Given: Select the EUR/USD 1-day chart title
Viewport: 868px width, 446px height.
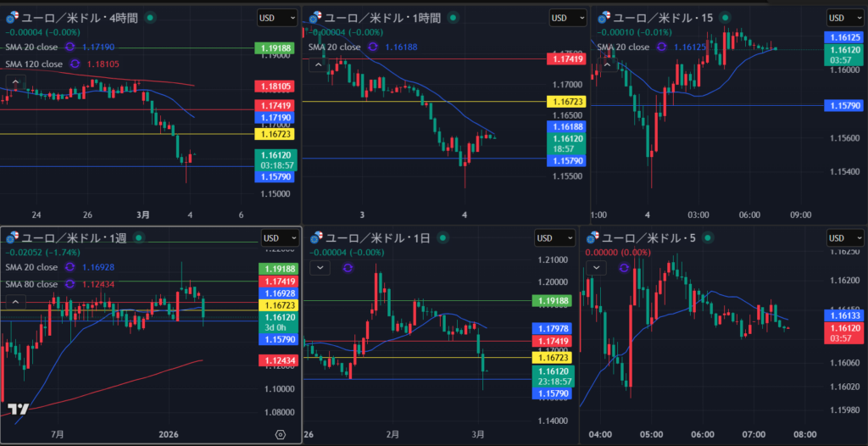Looking at the screenshot, I should (x=375, y=237).
